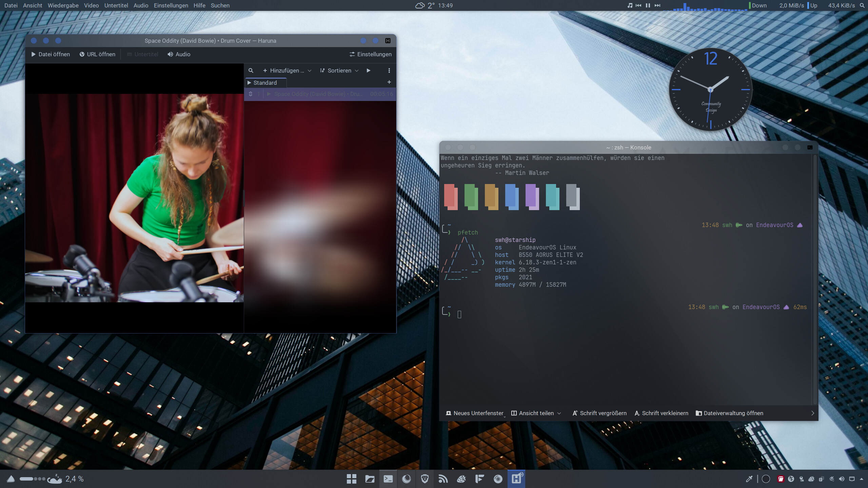Open the Wiedergabe menu
Viewport: 868px width, 488px height.
[x=63, y=5]
